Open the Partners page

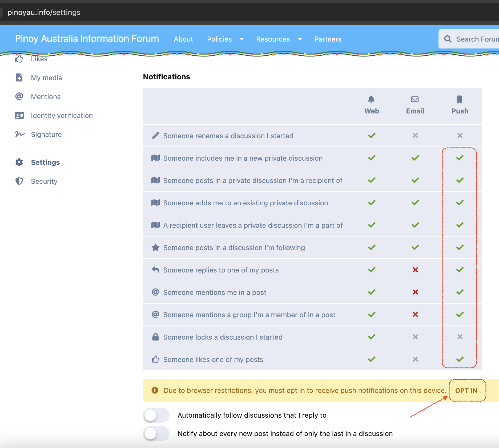point(328,39)
